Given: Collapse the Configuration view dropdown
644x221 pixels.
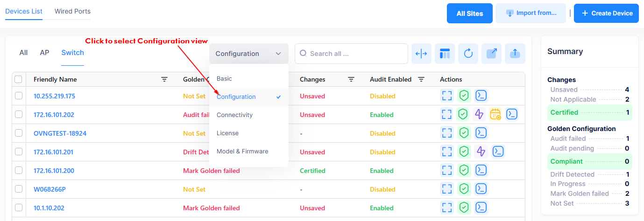Looking at the screenshot, I should click(248, 54).
